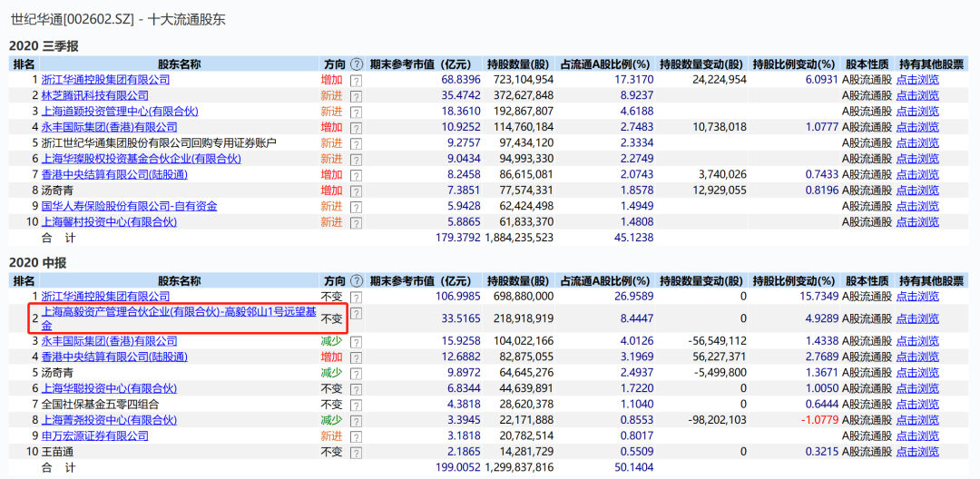Click the total 179.3792 in 三季报 合计 row
980x479 pixels.
pyautogui.click(x=457, y=238)
